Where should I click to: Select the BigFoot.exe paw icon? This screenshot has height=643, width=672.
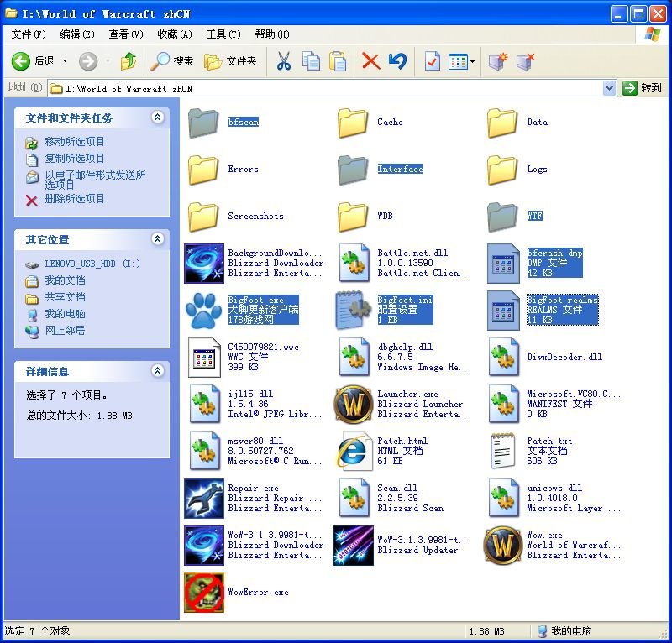[x=204, y=311]
